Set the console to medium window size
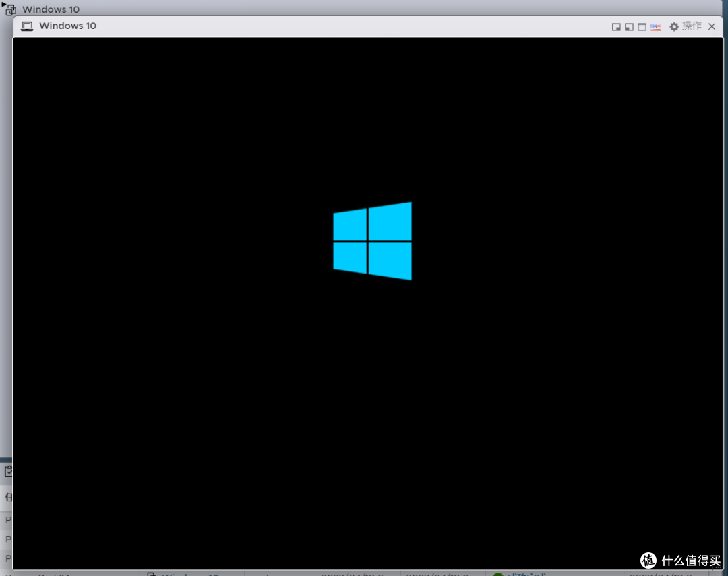 pos(629,27)
